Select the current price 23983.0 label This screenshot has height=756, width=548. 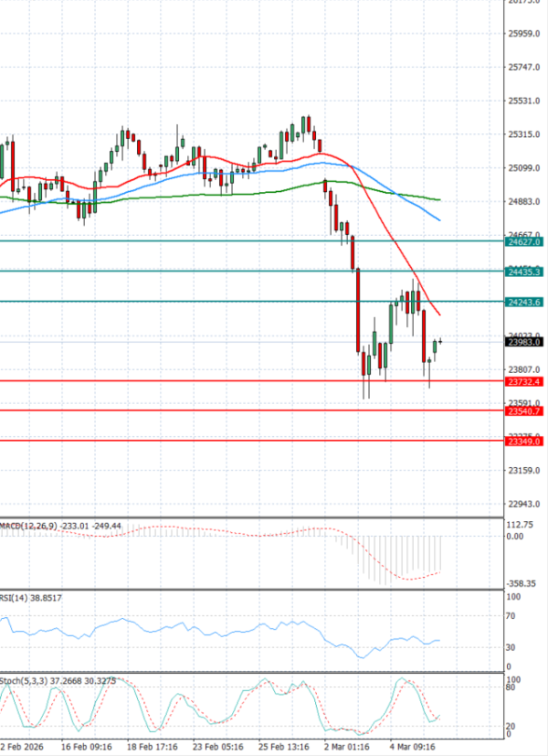(525, 343)
